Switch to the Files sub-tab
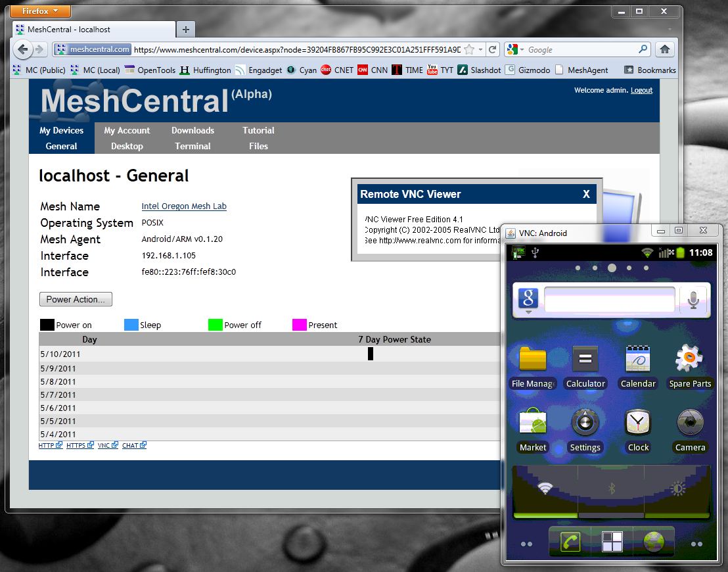This screenshot has height=572, width=728. pyautogui.click(x=258, y=147)
